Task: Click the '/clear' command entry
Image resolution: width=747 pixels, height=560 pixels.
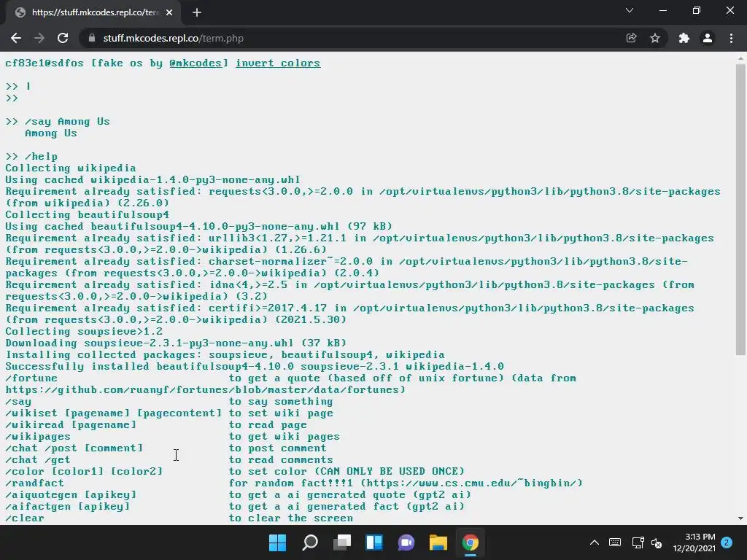Action: [25, 518]
